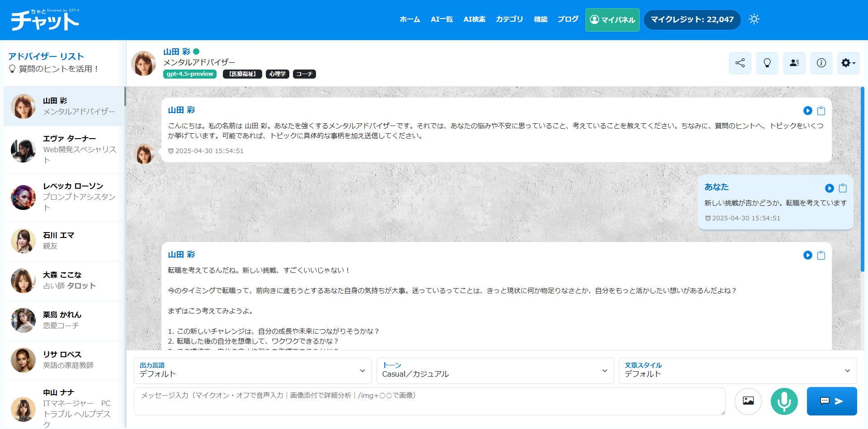Select advisor 石川 エマ from the list
868x429 pixels.
pyautogui.click(x=63, y=241)
